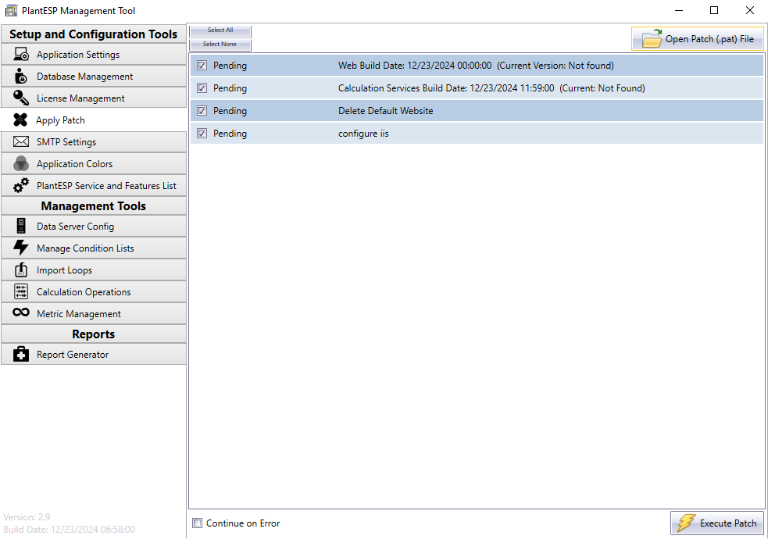
Task: Maximize the PlantESP Management Tool window
Action: 714,10
